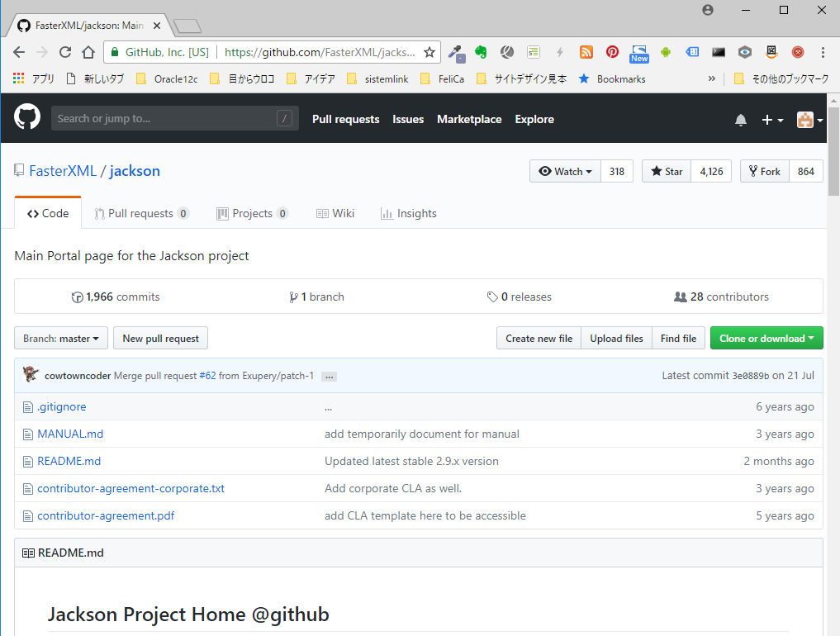The image size is (840, 636).
Task: Open the README.md file link
Action: [x=69, y=462]
